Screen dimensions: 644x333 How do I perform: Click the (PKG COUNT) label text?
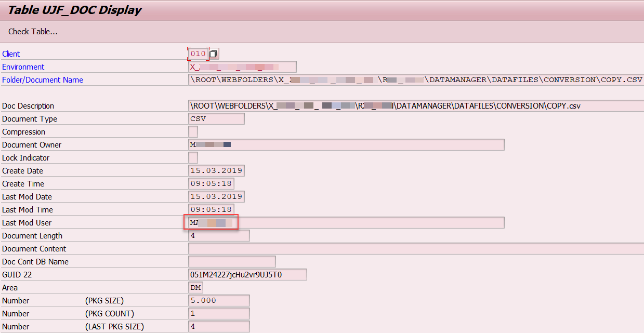[110, 314]
